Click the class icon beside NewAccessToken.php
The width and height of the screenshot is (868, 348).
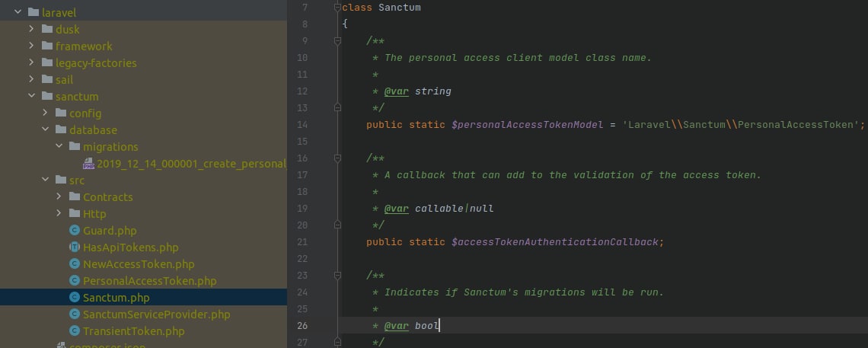click(x=75, y=264)
